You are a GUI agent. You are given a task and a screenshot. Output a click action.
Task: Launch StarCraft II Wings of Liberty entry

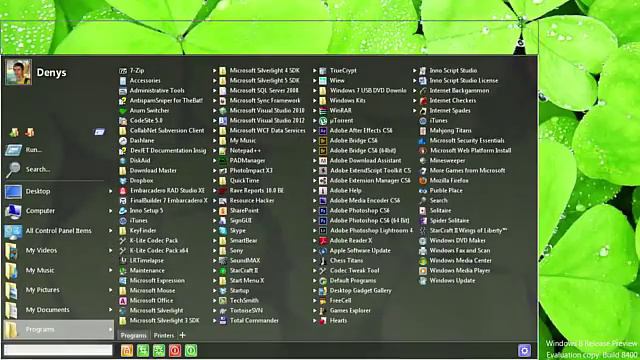(468, 231)
